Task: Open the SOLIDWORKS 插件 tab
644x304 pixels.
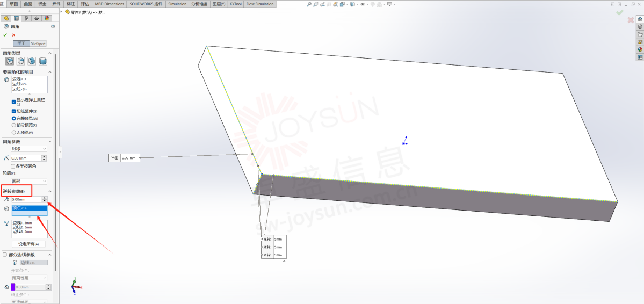Action: 146,4
